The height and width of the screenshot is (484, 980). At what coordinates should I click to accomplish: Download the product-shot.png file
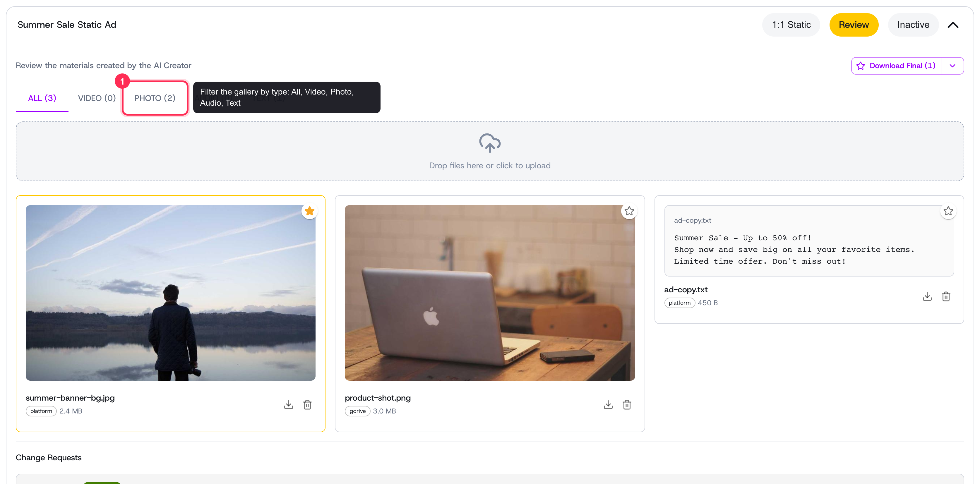point(608,404)
